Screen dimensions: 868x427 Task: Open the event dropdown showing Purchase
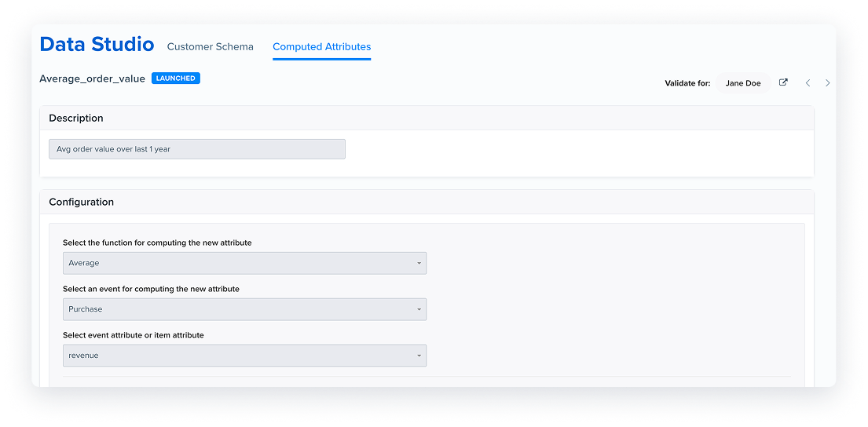point(244,309)
